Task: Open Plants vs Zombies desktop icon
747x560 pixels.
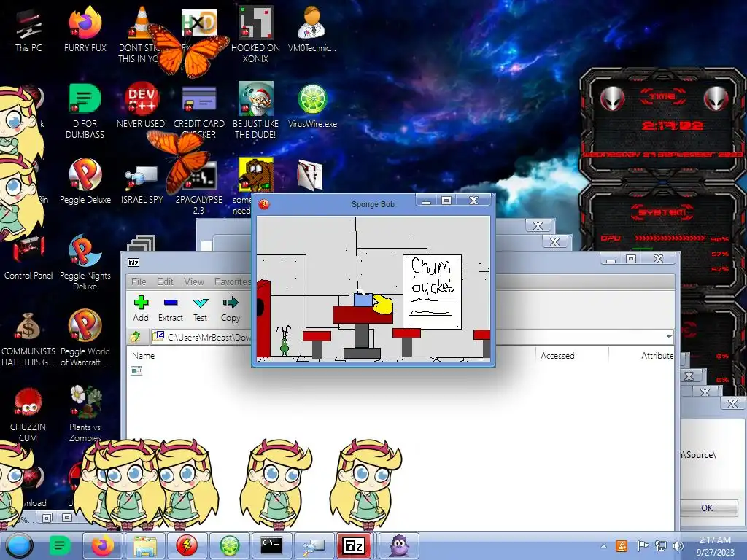Action: click(85, 413)
